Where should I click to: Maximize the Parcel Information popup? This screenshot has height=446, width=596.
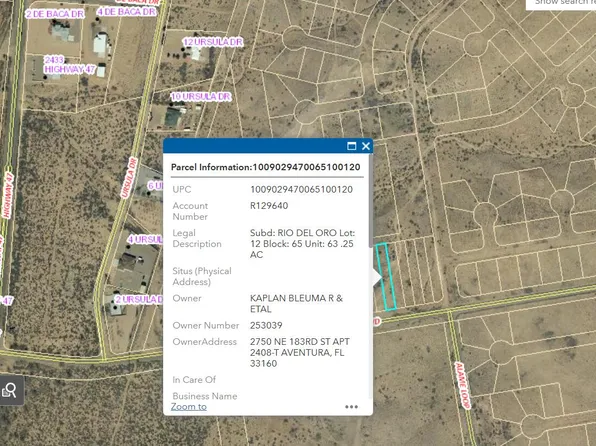tap(352, 146)
